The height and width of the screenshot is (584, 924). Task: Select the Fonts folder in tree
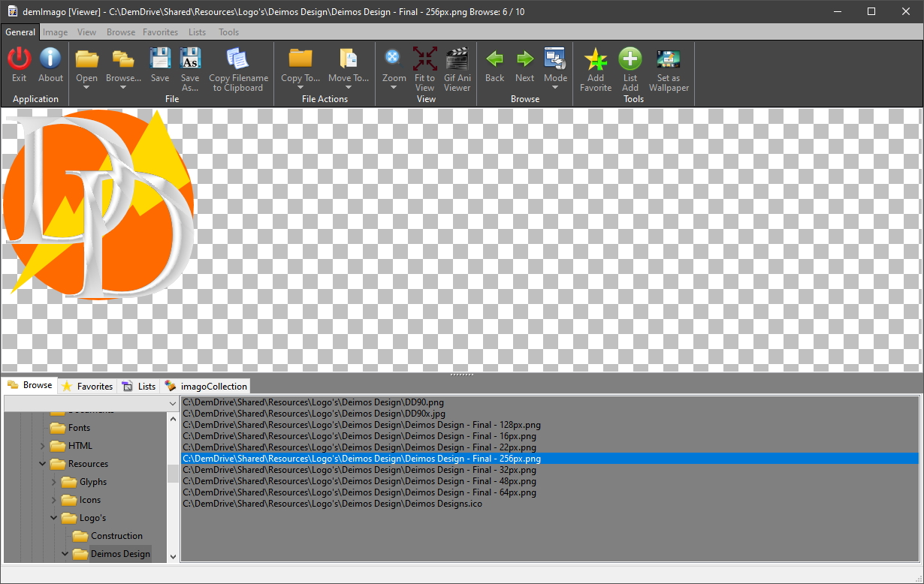[x=79, y=428]
